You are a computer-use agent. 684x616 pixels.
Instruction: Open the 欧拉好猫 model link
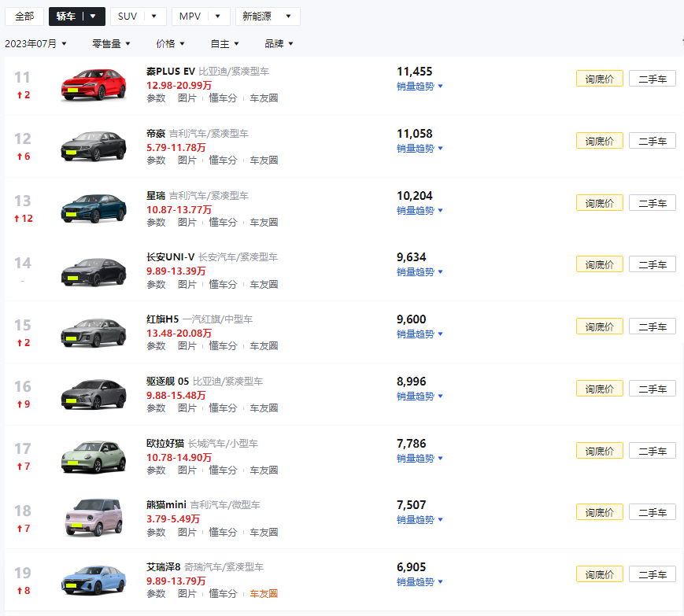pos(165,444)
